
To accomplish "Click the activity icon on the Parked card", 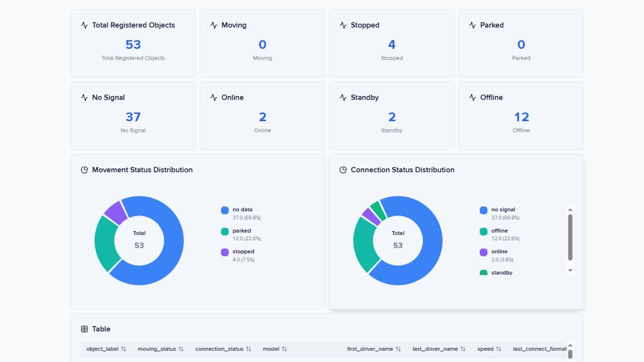I will (x=473, y=25).
